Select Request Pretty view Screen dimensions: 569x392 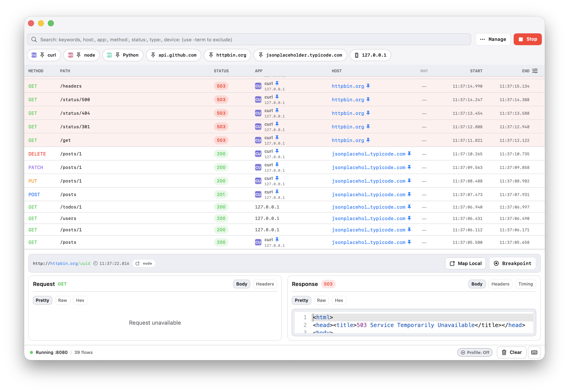42,300
